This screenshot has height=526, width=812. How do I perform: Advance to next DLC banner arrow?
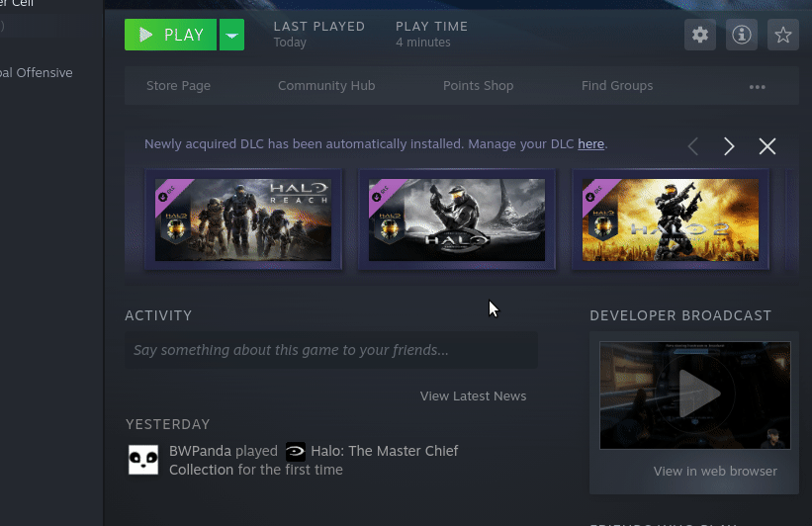click(729, 146)
